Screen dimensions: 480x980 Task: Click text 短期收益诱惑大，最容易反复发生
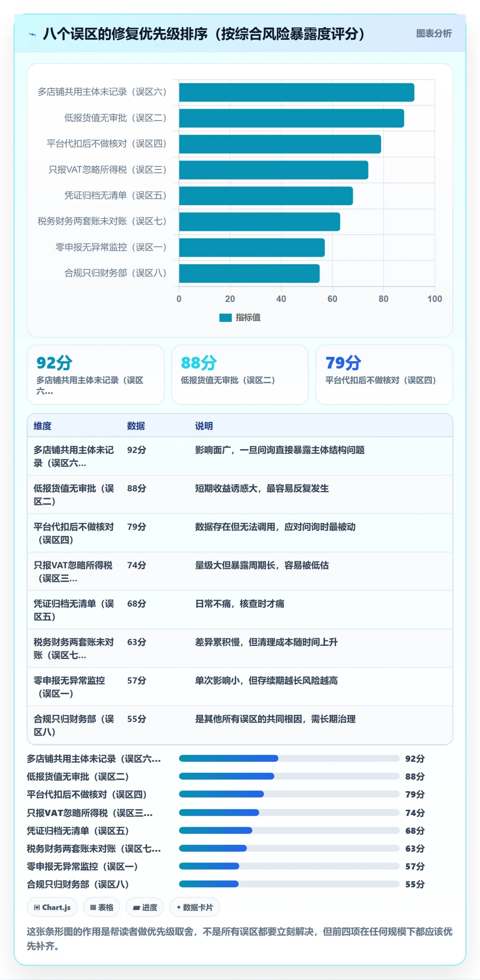[x=262, y=488]
